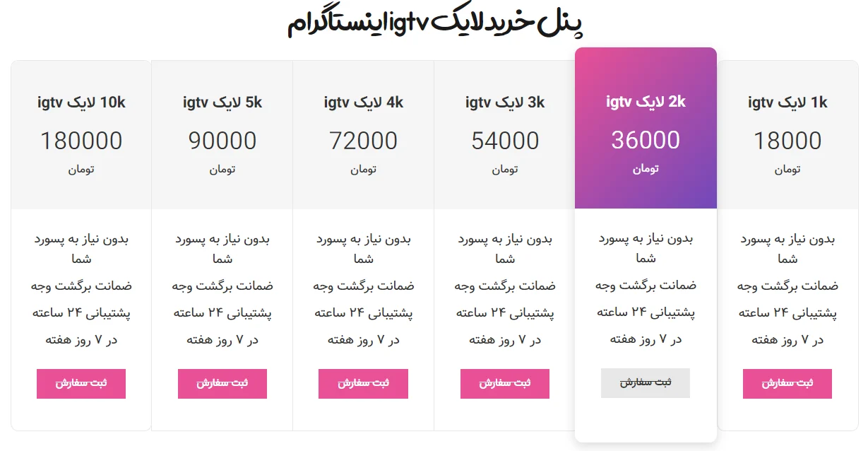Select the highlighted 2k igtv plan header
Image resolution: width=868 pixels, height=451 pixels.
[x=646, y=102]
